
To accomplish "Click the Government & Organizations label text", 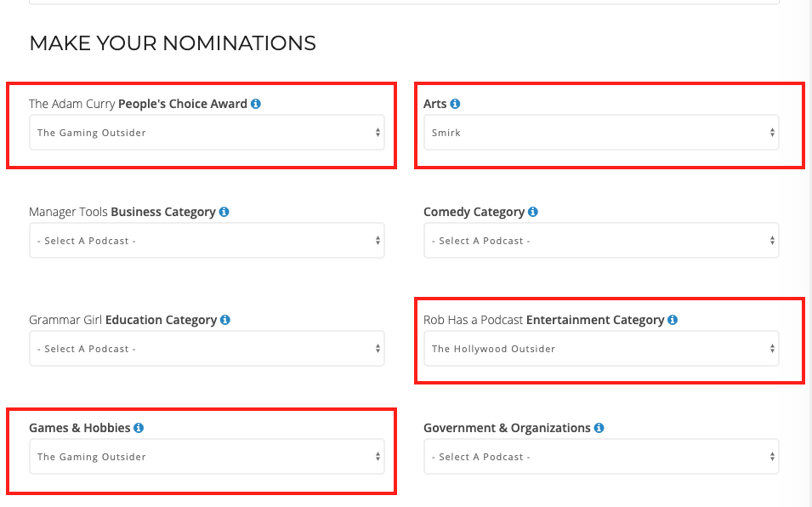I will pos(507,428).
